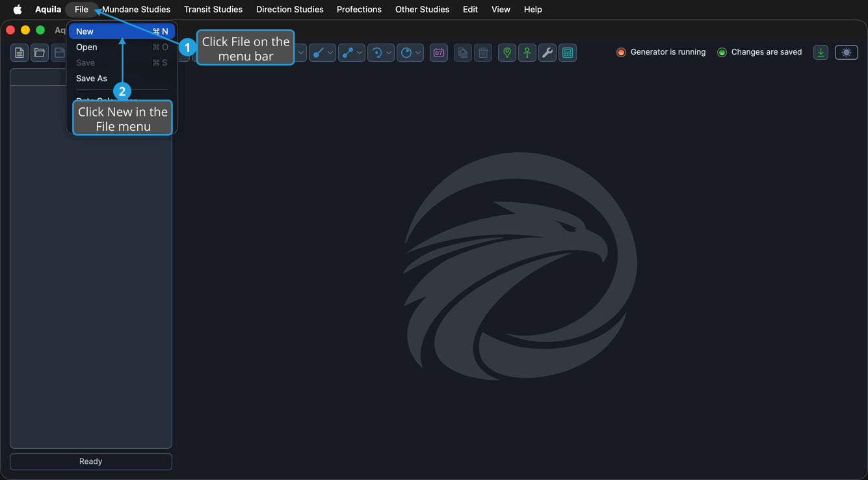The image size is (868, 480).
Task: Open the Direction Studies menu
Action: tap(290, 9)
